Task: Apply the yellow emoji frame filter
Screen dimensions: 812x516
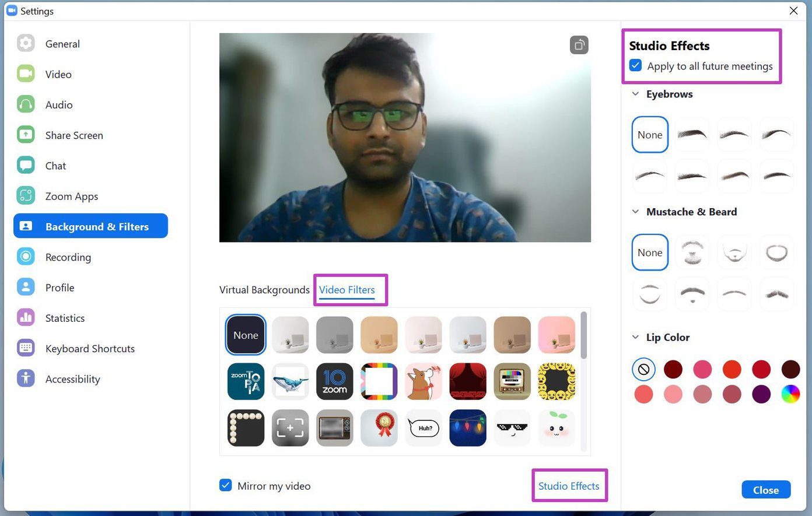Action: (x=556, y=381)
